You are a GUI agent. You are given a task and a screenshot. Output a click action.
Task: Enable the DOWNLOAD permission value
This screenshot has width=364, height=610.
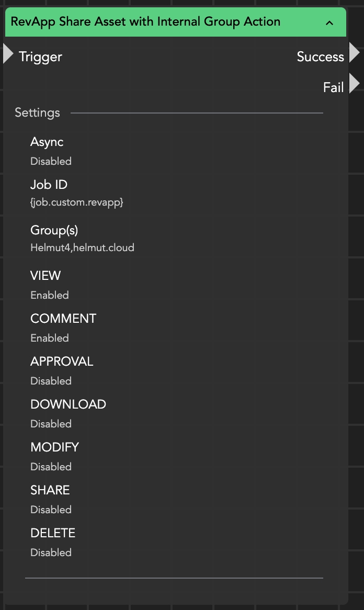(51, 424)
